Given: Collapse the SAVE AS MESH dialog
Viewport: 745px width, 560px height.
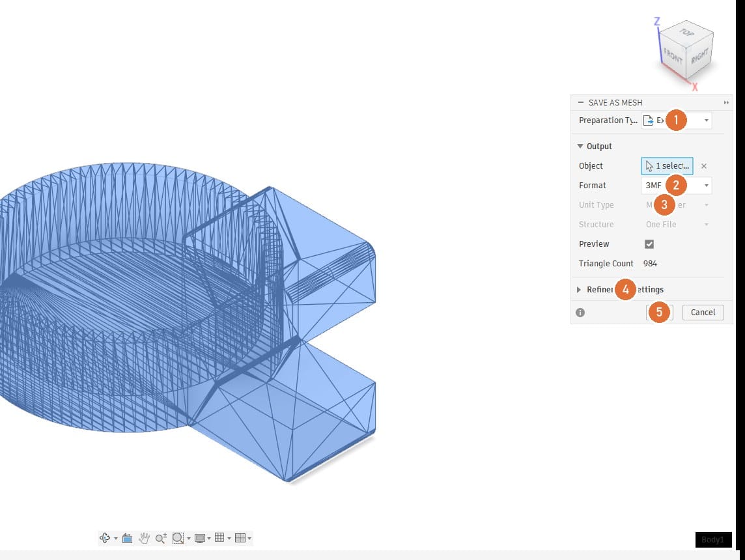Looking at the screenshot, I should [x=581, y=102].
